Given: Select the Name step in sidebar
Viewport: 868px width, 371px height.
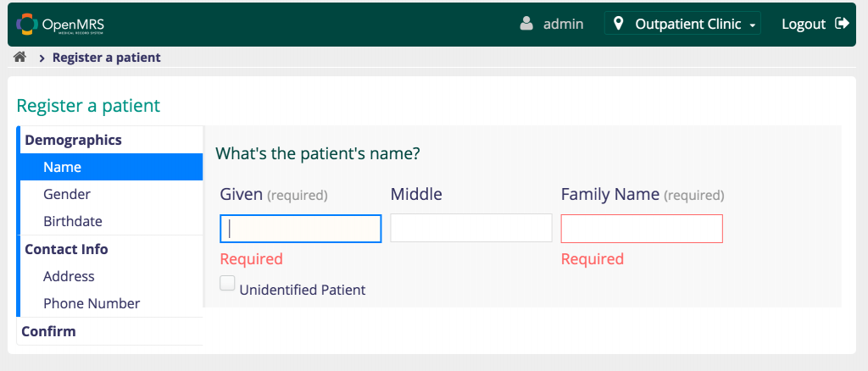Looking at the screenshot, I should (x=111, y=167).
